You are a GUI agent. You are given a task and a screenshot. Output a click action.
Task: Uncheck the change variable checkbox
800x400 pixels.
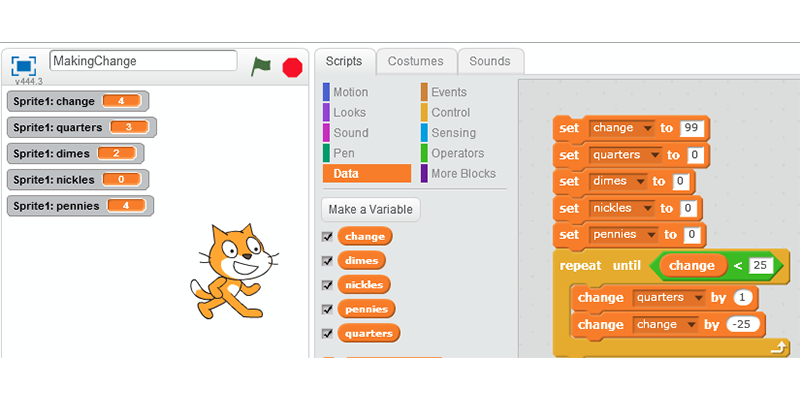click(x=327, y=237)
